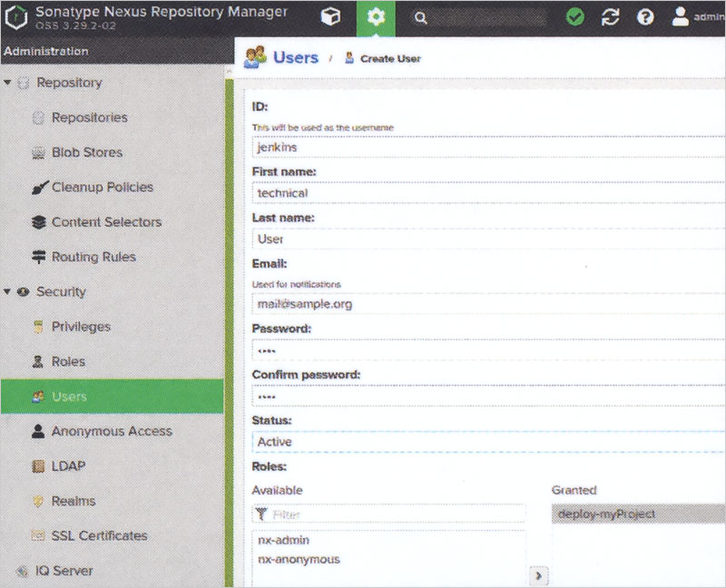Click the Users breadcrumb icon
Image resolution: width=726 pixels, height=588 pixels.
pos(255,57)
